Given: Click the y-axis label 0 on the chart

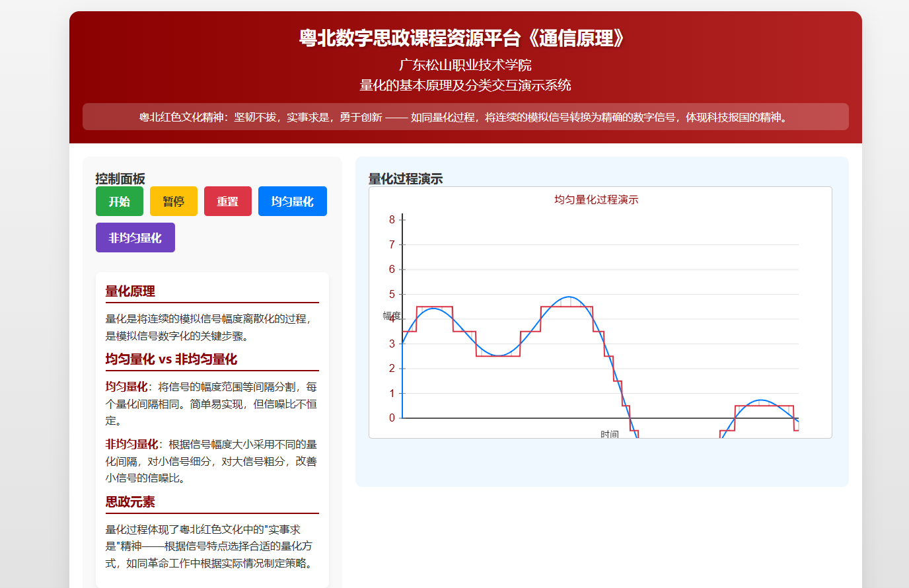Looking at the screenshot, I should (x=392, y=418).
